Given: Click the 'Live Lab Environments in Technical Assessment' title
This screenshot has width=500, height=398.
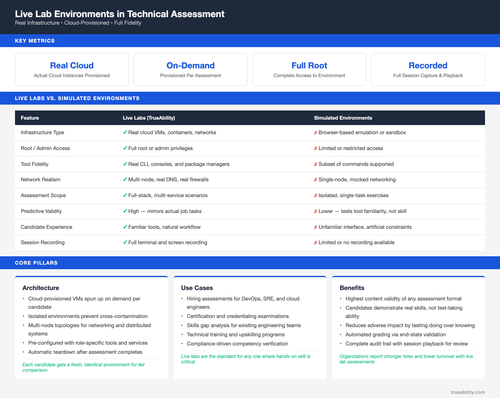Looking at the screenshot, I should coord(119,14).
